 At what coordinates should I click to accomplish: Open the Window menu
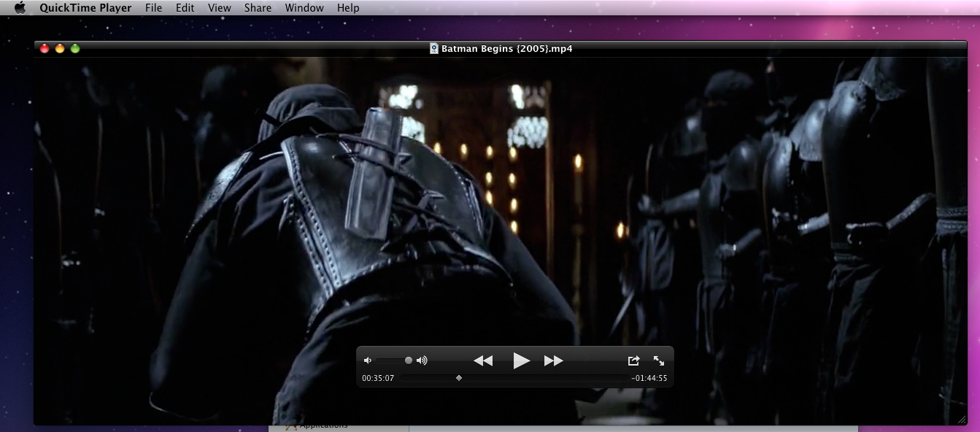[304, 8]
